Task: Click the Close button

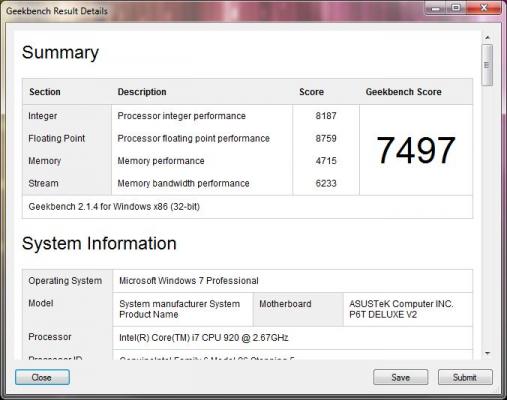Action: pos(42,377)
